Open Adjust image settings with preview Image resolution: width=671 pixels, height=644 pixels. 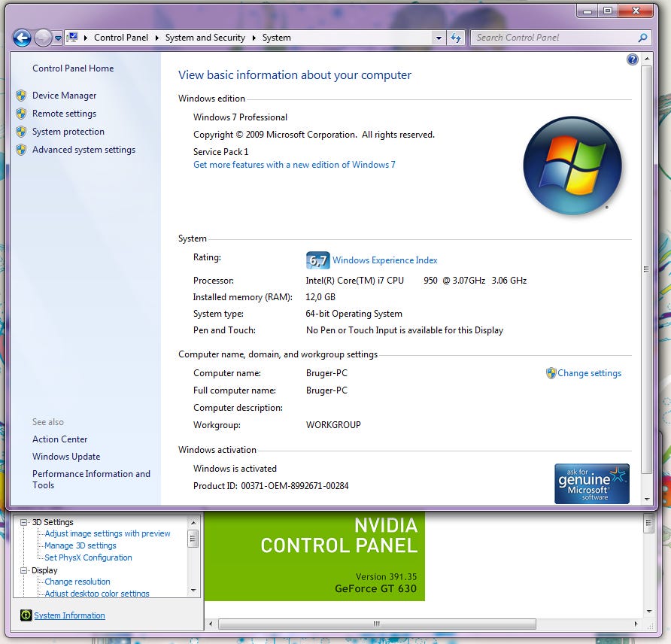coord(108,533)
